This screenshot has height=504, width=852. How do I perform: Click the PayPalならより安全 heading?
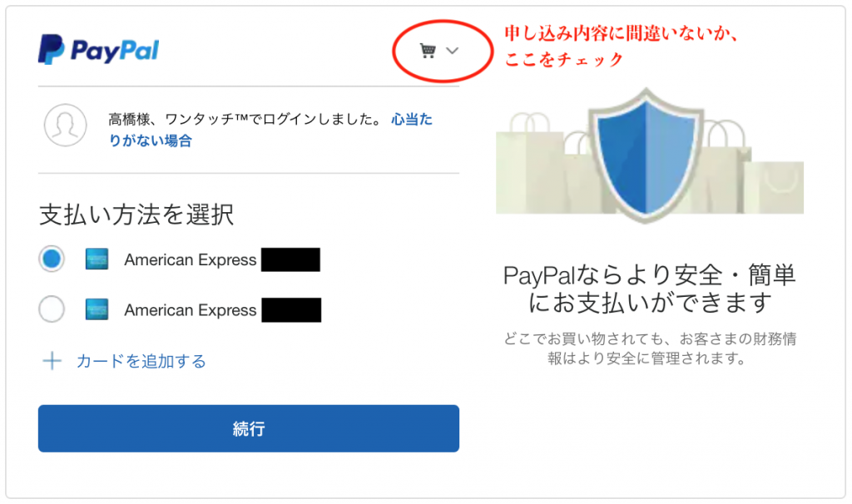click(649, 289)
